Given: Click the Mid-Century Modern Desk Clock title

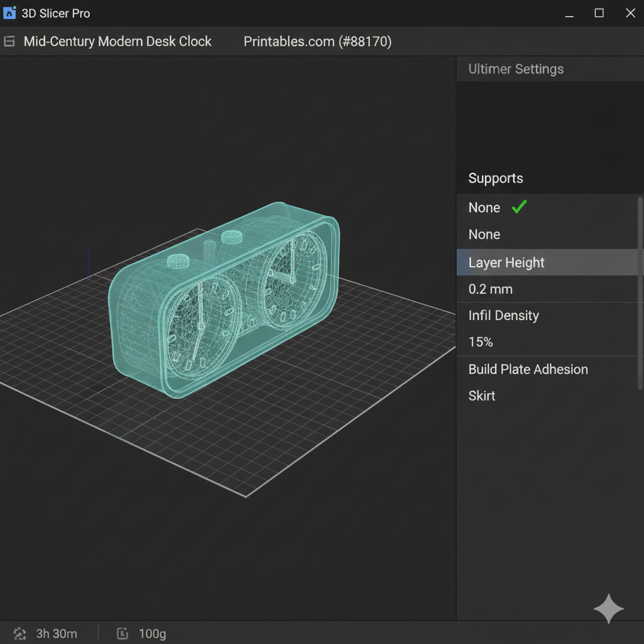Looking at the screenshot, I should pyautogui.click(x=118, y=42).
